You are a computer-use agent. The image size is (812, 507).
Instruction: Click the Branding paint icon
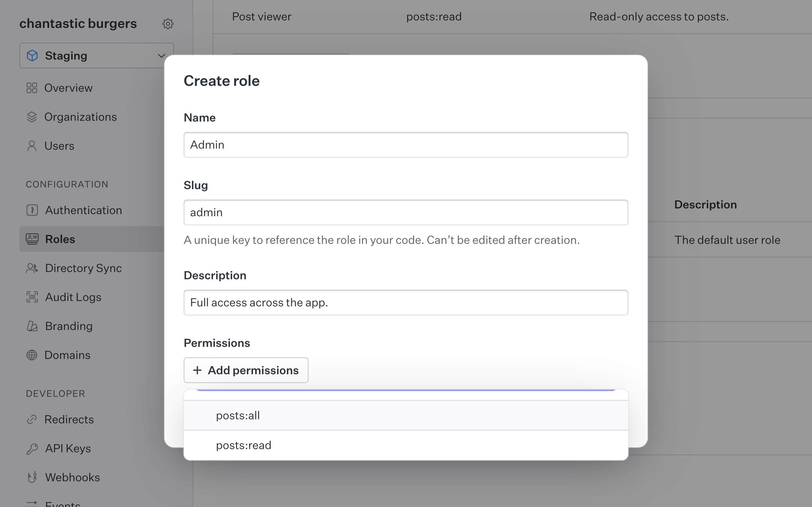(32, 326)
